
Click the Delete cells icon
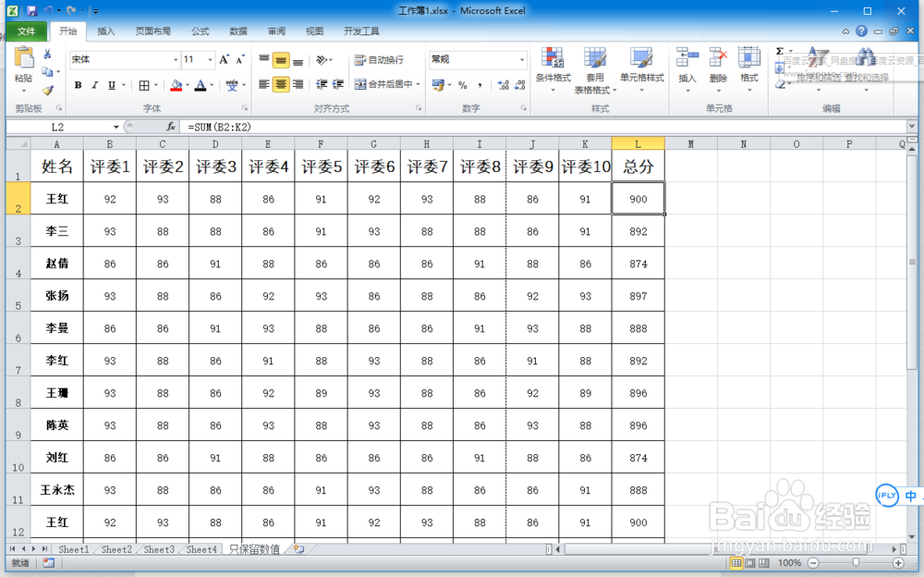pyautogui.click(x=718, y=58)
